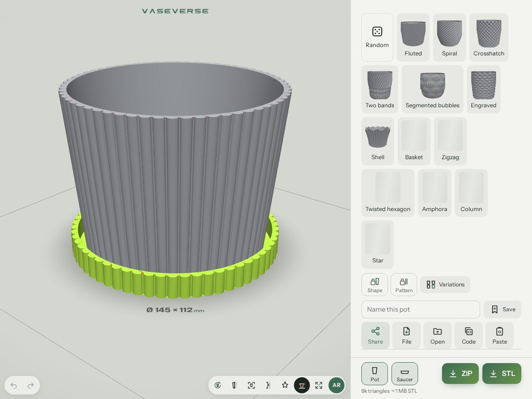Switch to the Code tab
532x399 pixels.
(469, 336)
